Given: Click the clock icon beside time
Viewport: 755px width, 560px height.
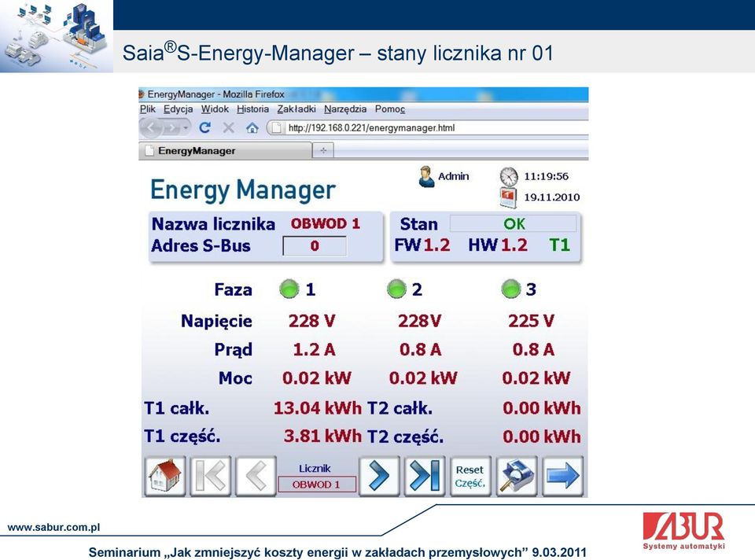Looking at the screenshot, I should 509,176.
